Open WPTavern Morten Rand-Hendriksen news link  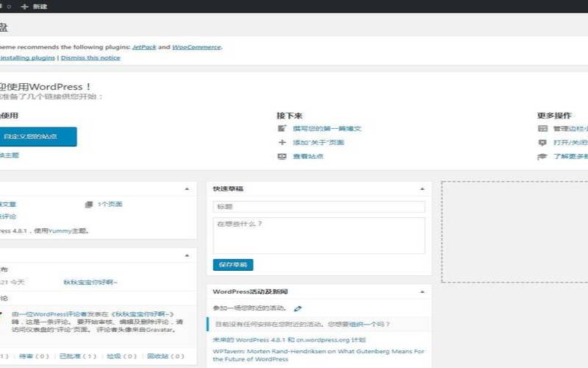[318, 355]
